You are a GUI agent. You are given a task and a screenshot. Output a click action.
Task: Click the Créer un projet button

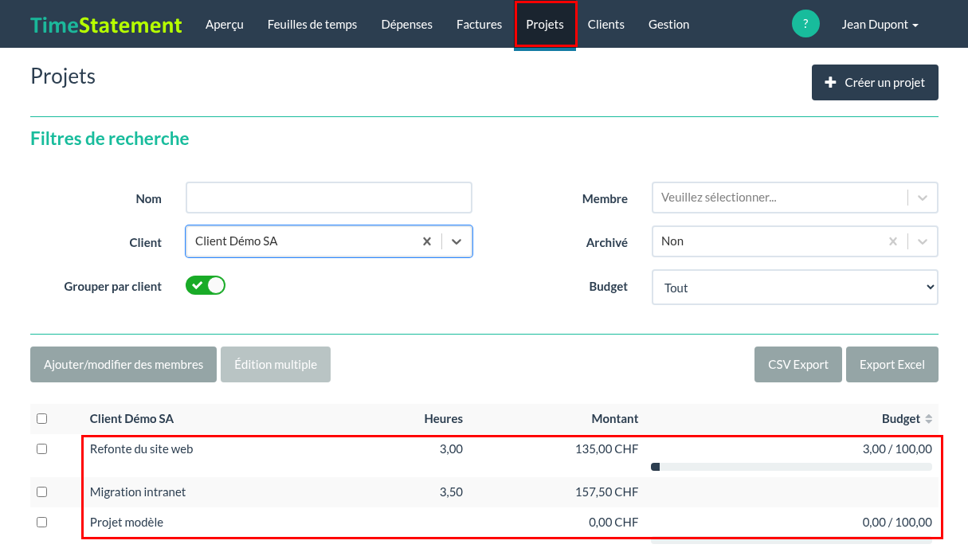tap(875, 82)
